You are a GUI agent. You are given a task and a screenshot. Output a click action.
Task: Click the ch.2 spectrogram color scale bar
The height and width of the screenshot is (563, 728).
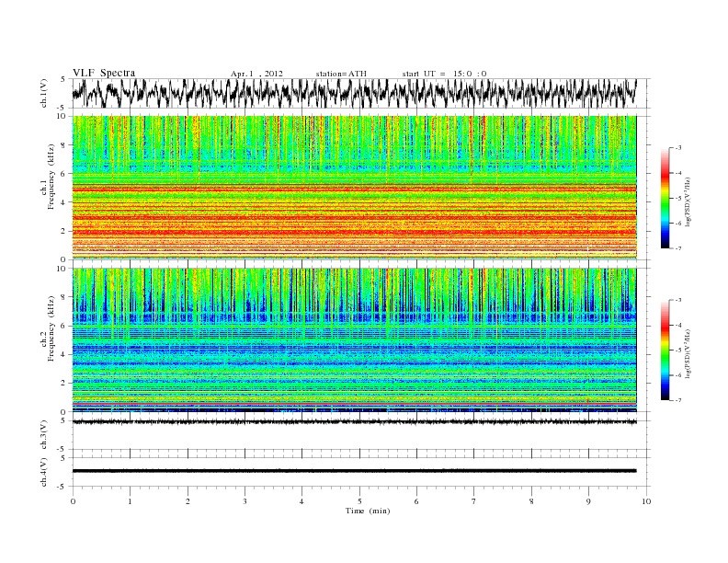tap(665, 350)
